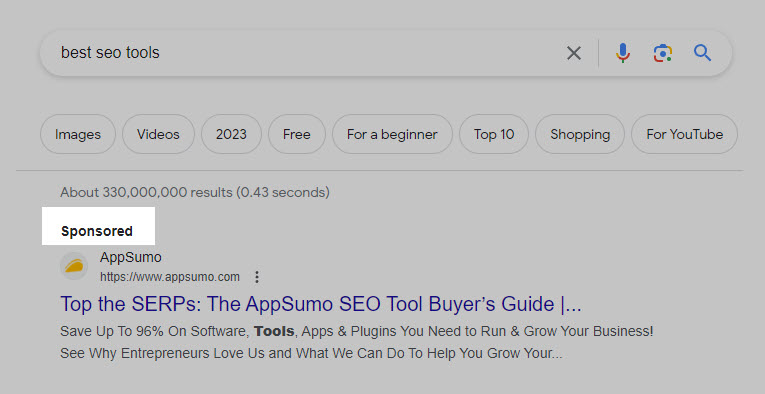
Task: Choose the 'Top 10' chip
Action: pyautogui.click(x=494, y=134)
